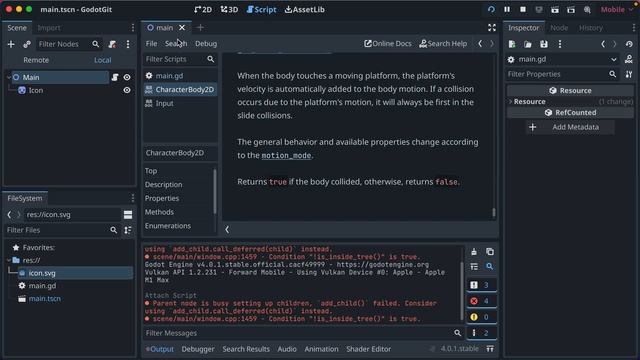
Task: Toggle movie maker mode icon
Action: (x=587, y=9)
